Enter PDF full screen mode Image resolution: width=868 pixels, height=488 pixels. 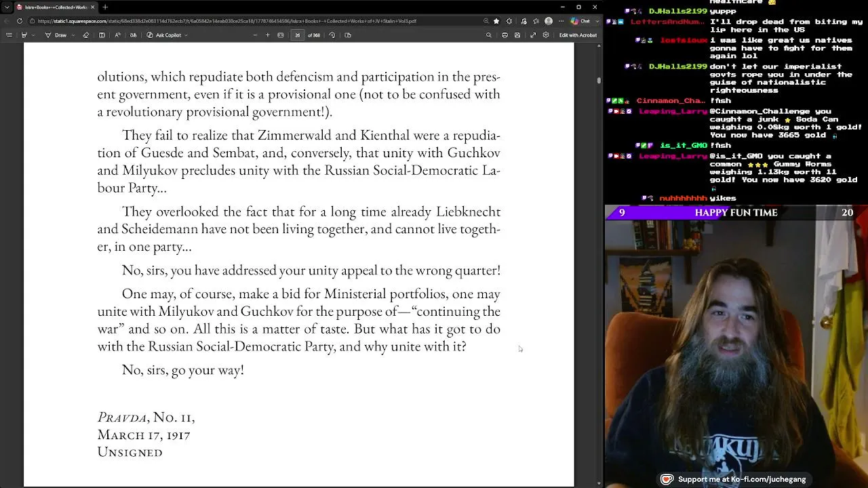coord(533,35)
